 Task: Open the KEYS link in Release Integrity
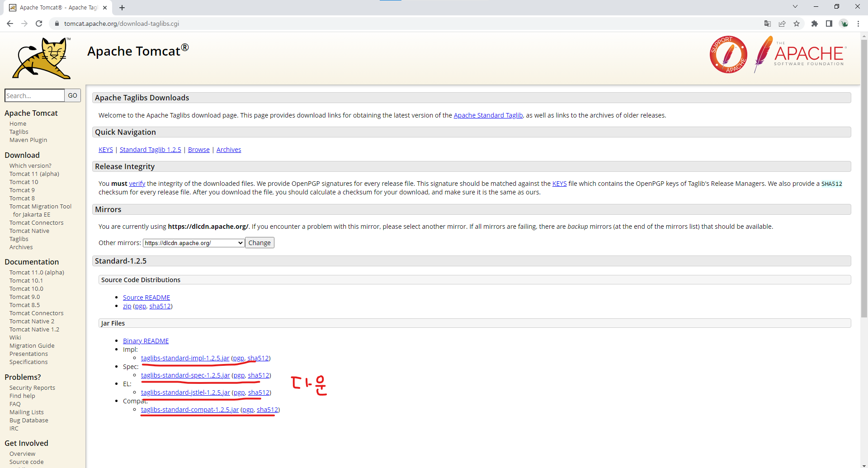point(559,184)
